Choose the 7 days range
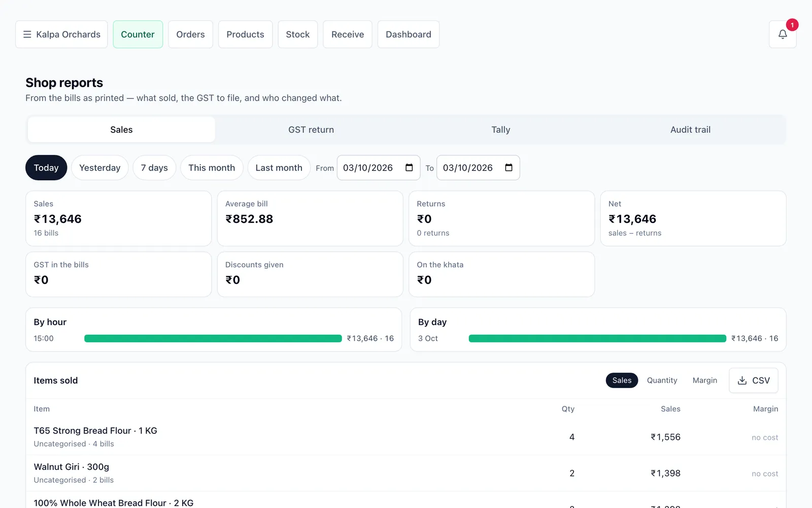This screenshot has height=508, width=812. pyautogui.click(x=154, y=168)
